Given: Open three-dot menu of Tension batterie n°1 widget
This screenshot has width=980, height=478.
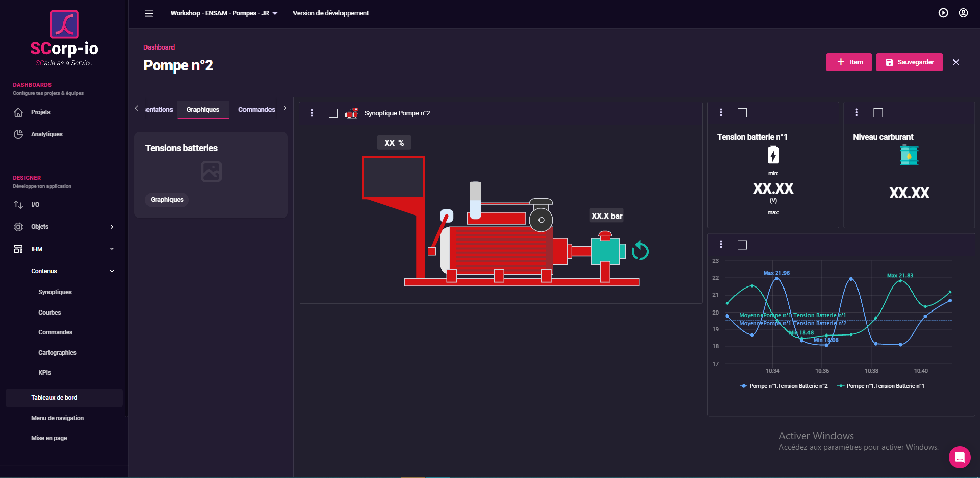Looking at the screenshot, I should (721, 113).
